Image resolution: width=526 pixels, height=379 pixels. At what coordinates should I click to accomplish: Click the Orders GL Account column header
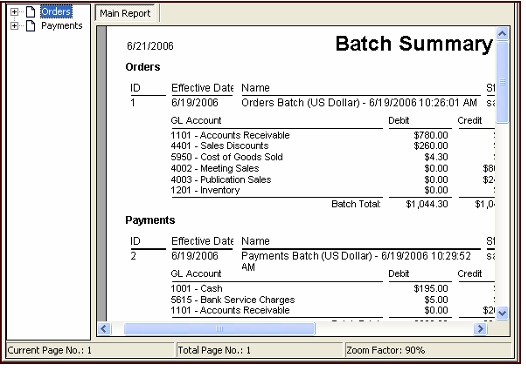(196, 121)
